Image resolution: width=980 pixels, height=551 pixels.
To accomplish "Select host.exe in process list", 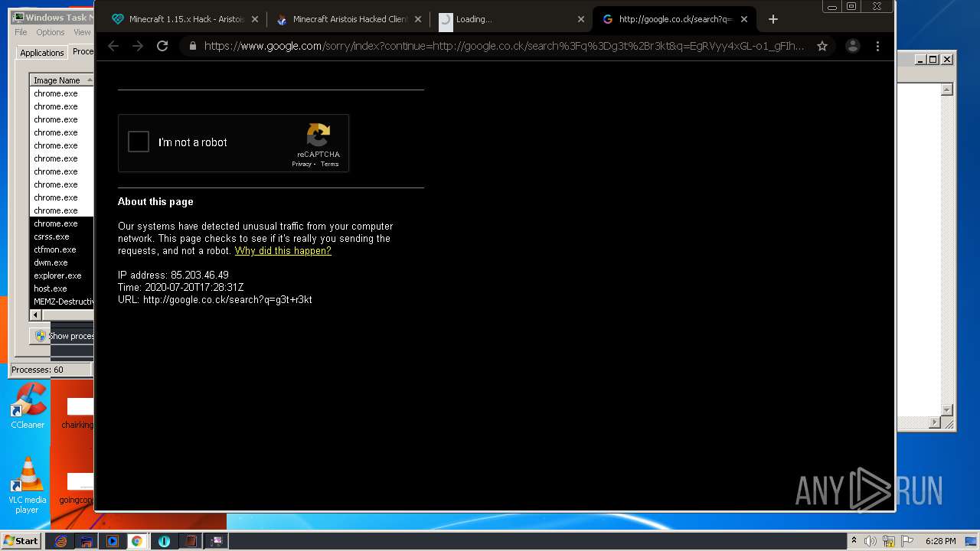I will (61, 289).
